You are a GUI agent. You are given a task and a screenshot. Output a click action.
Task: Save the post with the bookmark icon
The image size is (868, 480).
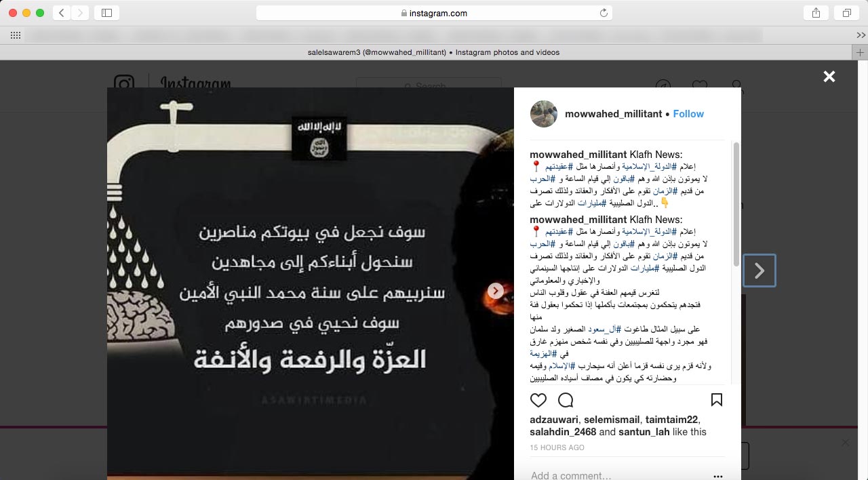click(716, 399)
